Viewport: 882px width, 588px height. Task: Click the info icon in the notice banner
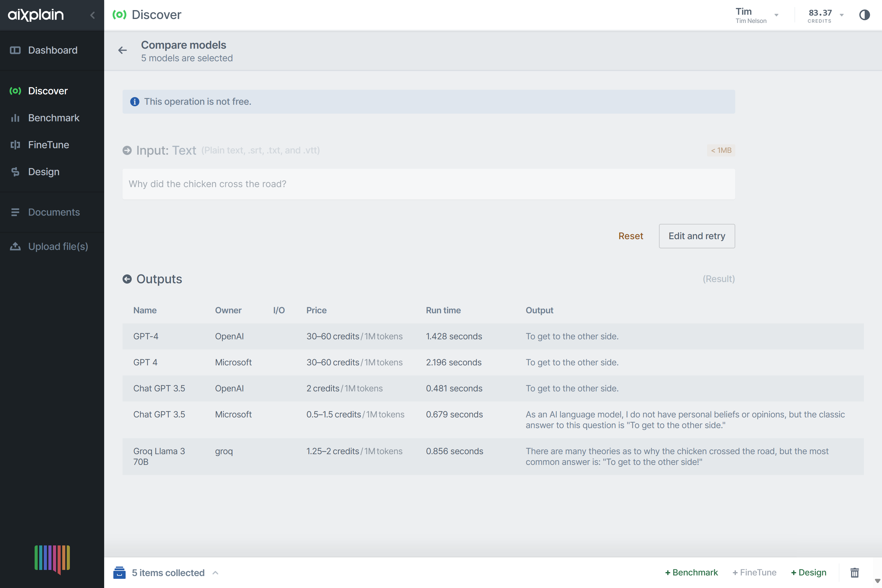coord(134,102)
